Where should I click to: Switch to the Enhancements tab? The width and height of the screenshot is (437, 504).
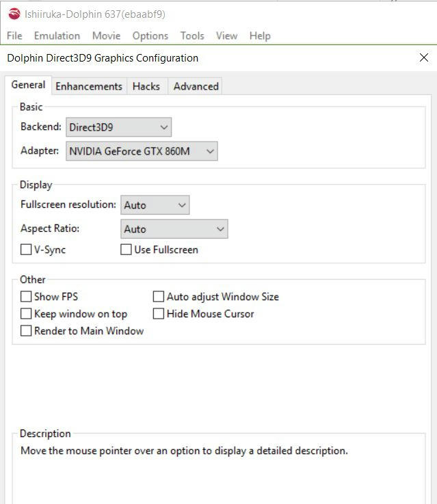[89, 86]
